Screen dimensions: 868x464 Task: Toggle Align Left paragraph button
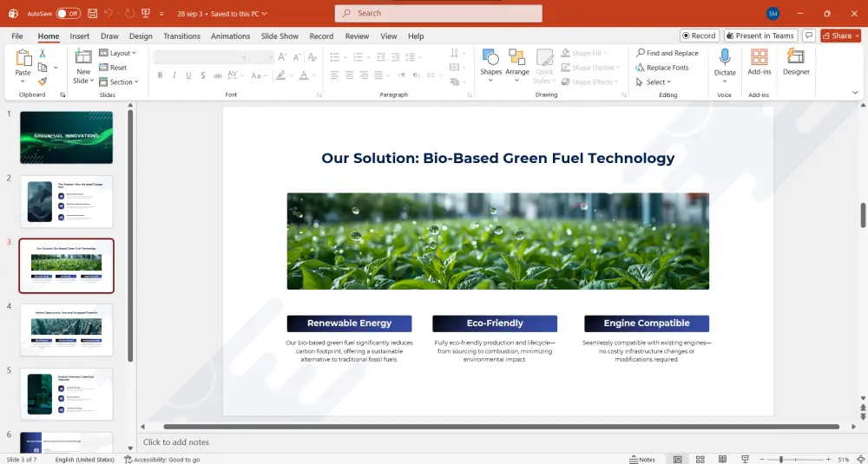click(335, 75)
